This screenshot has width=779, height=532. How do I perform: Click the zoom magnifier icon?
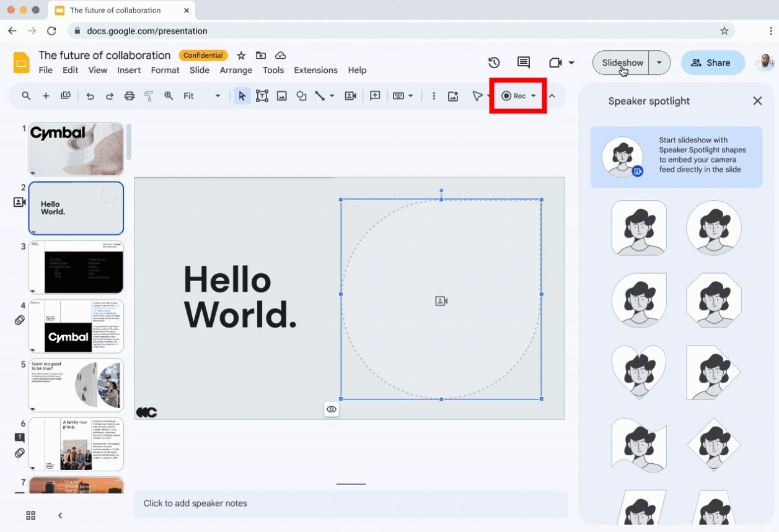(x=169, y=96)
